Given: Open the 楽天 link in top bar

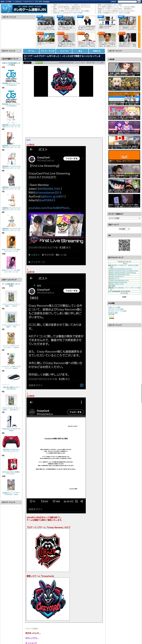Looking at the screenshot, I should pos(40,2).
